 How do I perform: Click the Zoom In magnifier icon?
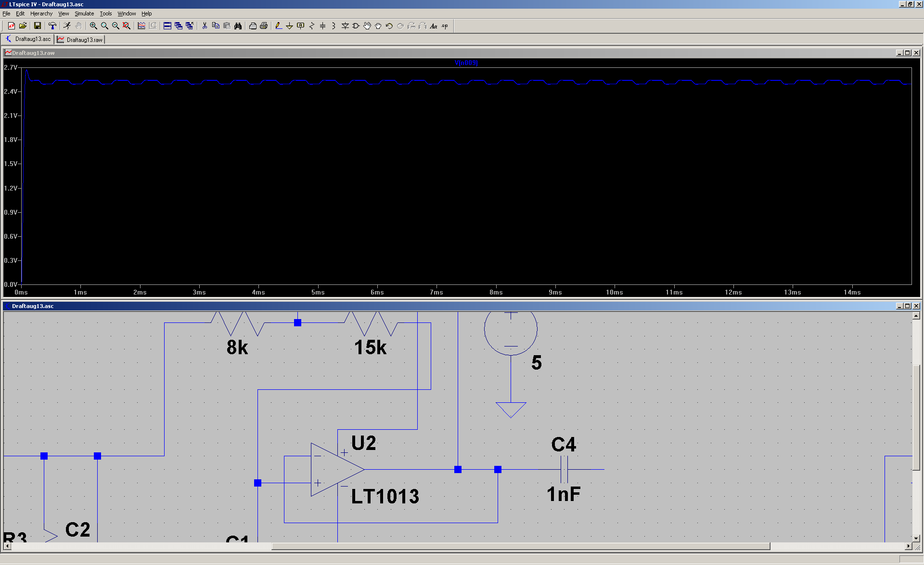click(x=93, y=26)
